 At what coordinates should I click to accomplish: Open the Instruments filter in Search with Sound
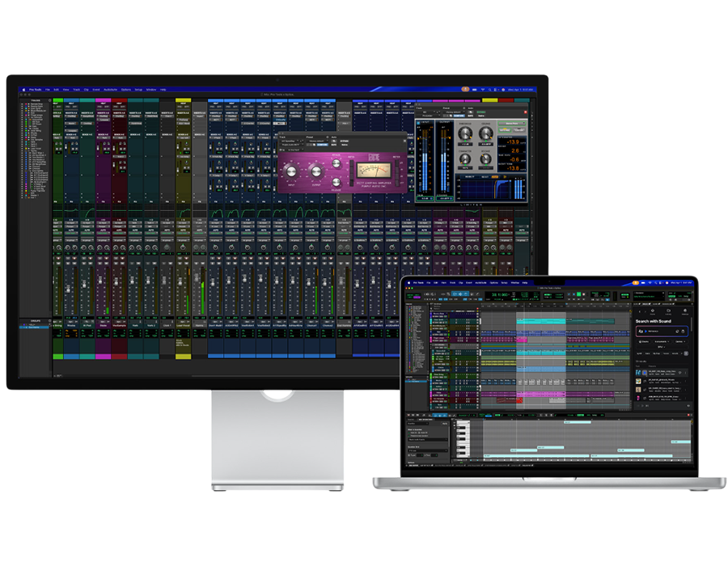[662, 341]
